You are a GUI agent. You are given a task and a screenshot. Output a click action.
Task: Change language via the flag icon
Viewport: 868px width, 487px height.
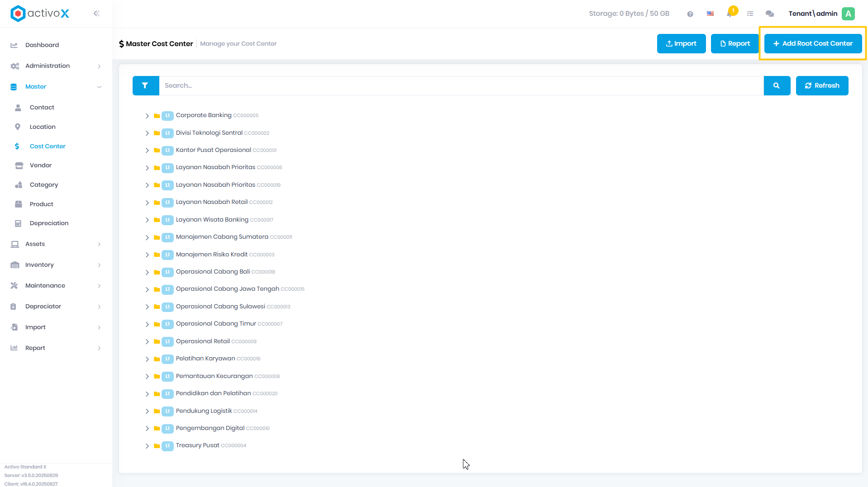click(710, 14)
